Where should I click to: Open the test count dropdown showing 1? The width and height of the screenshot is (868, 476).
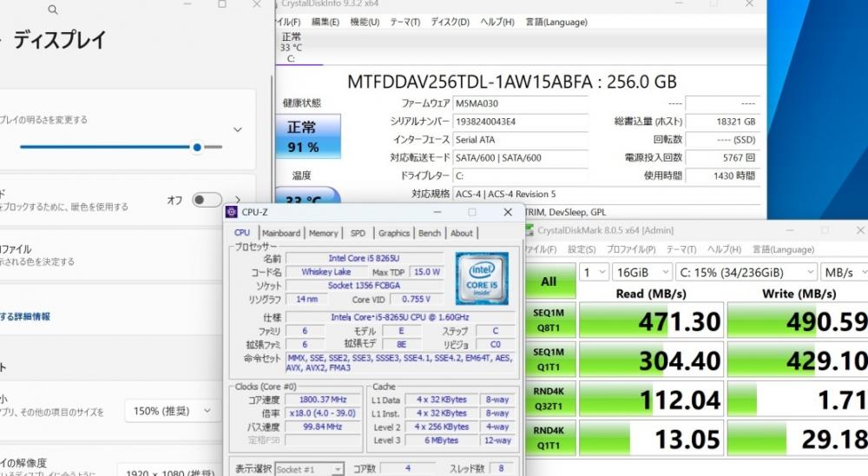[594, 272]
